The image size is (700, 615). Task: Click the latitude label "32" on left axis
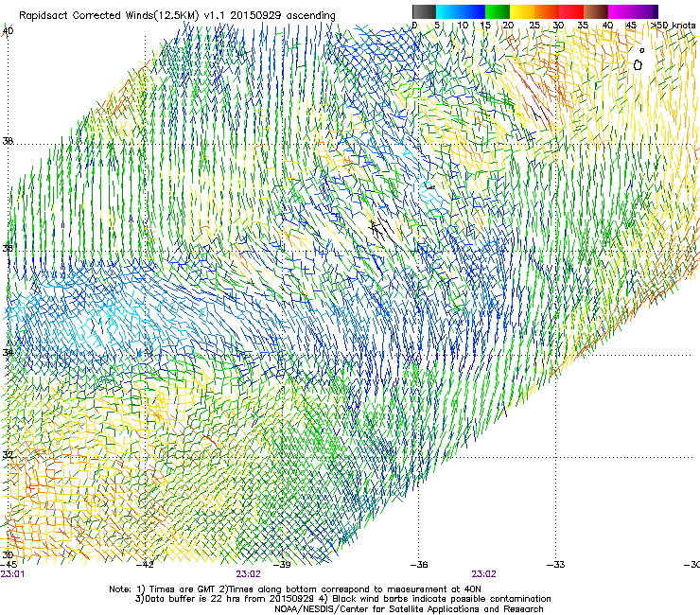pyautogui.click(x=8, y=455)
